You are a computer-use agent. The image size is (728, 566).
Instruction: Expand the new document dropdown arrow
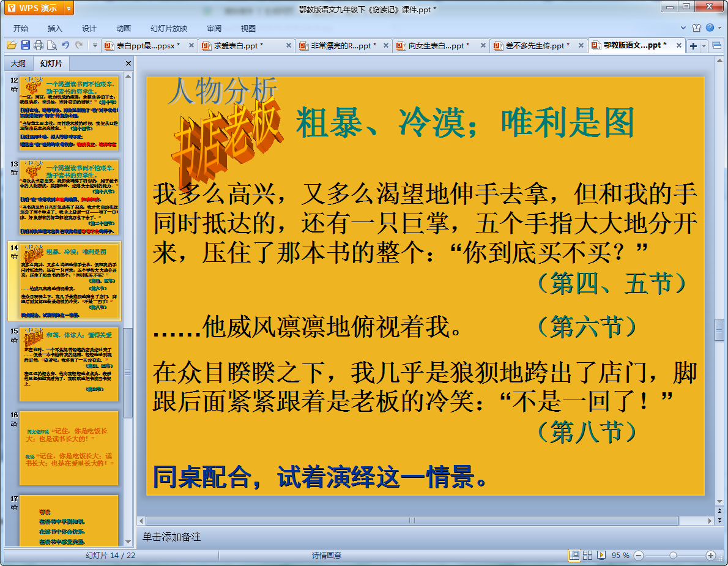tap(704, 45)
